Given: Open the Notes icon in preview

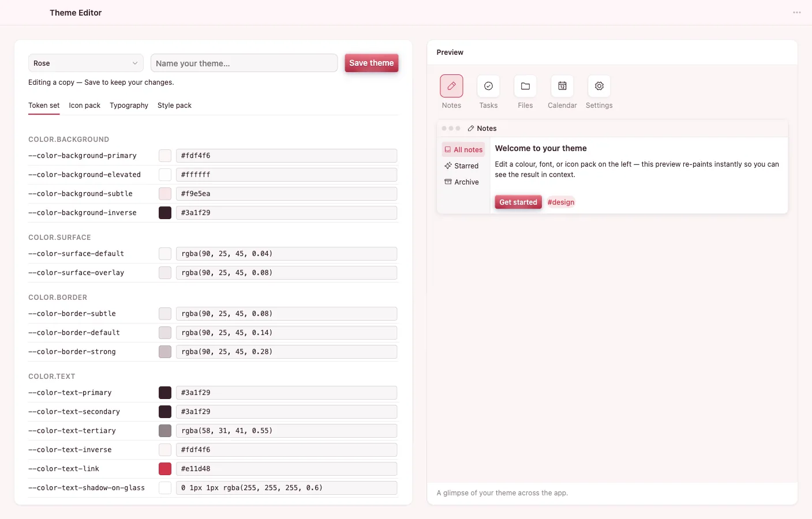Looking at the screenshot, I should pos(451,86).
